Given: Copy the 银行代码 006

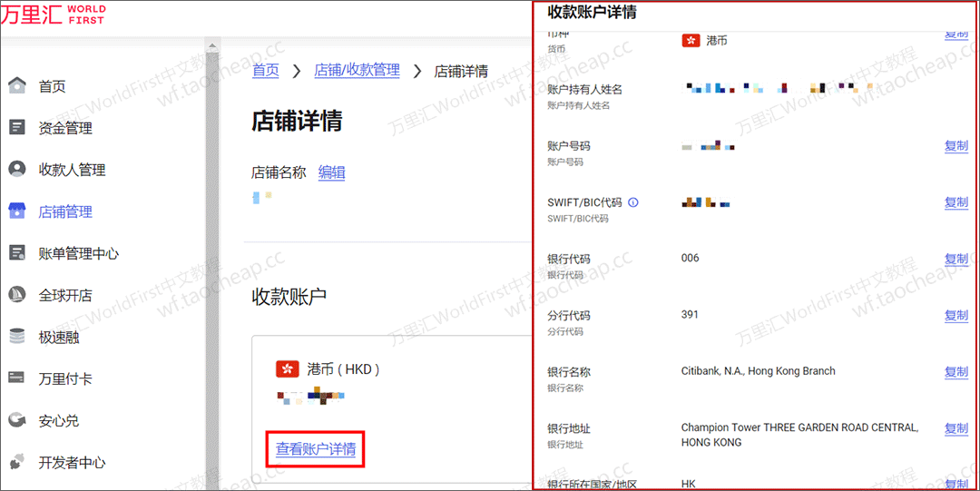Looking at the screenshot, I should [955, 259].
